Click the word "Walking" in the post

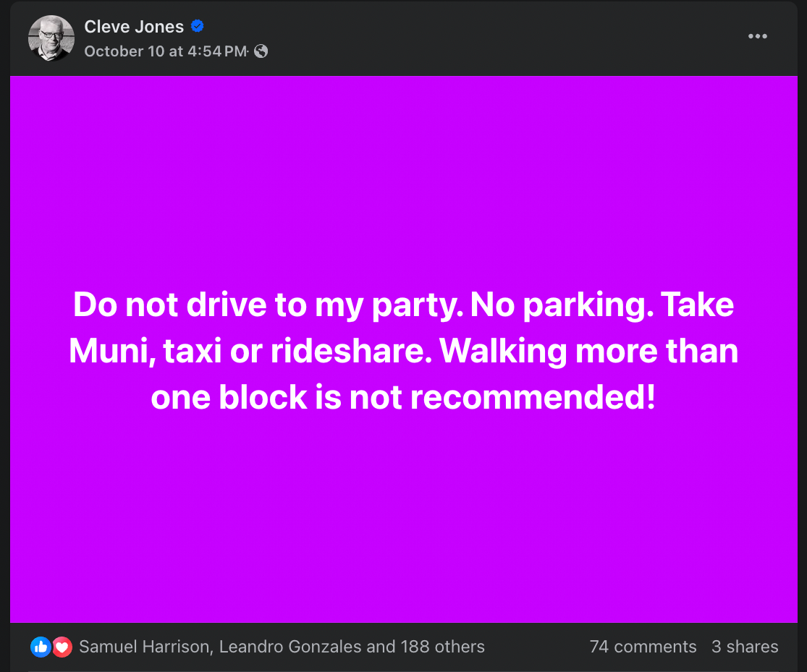[502, 352]
